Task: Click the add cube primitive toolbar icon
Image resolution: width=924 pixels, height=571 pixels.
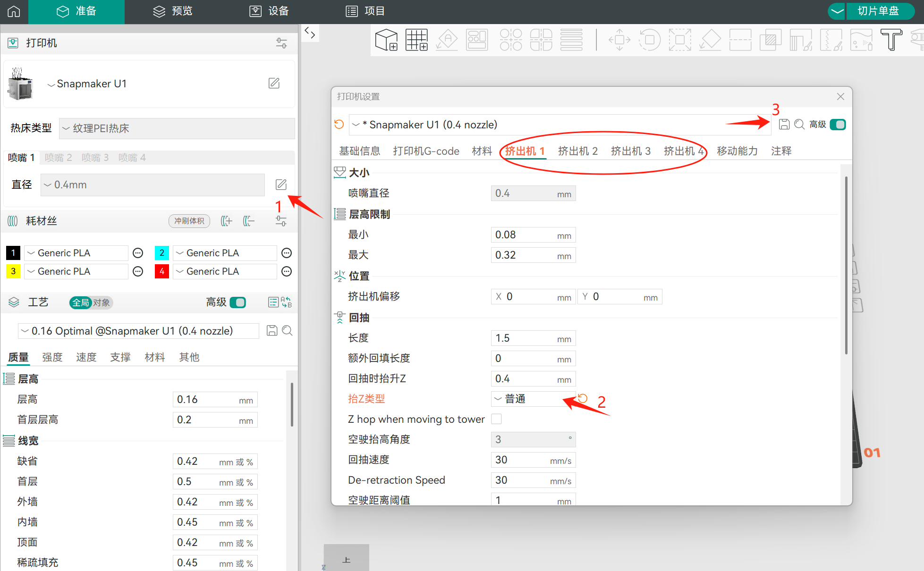Action: tap(386, 40)
